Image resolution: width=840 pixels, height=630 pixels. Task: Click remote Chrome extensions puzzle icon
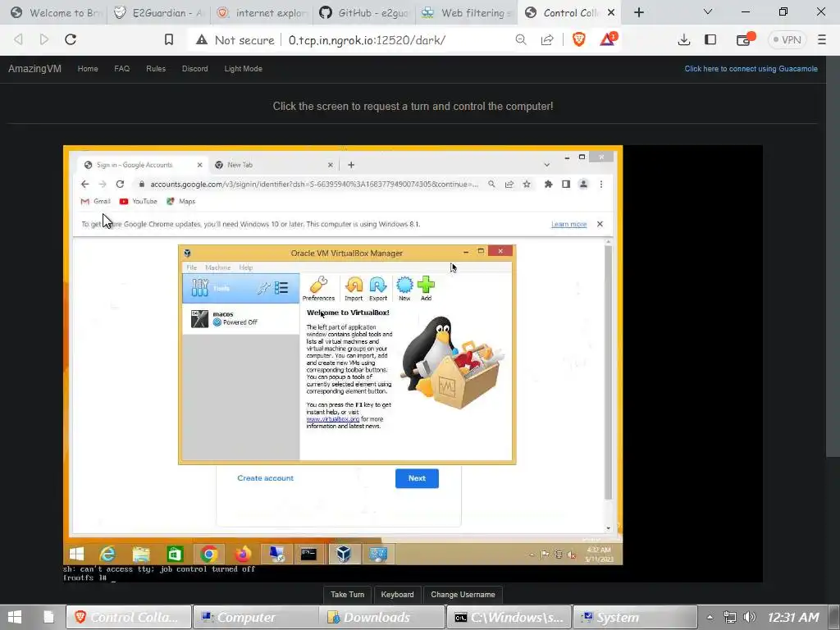point(548,185)
